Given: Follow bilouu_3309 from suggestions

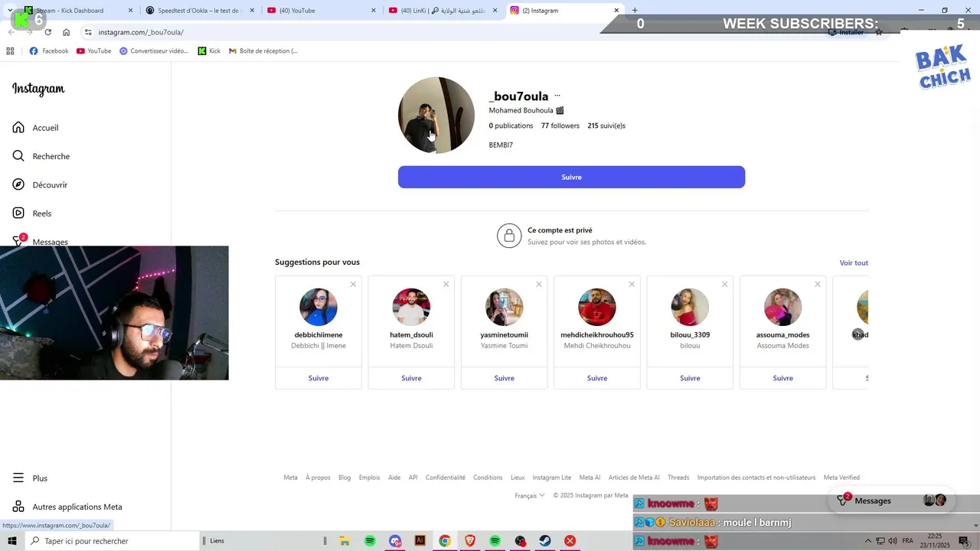Looking at the screenshot, I should tap(690, 378).
